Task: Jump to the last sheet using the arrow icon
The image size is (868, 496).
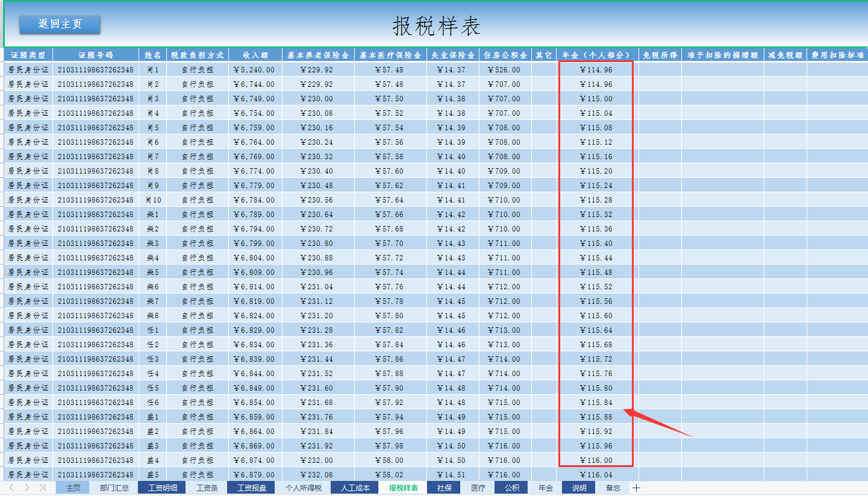Action: [x=42, y=488]
